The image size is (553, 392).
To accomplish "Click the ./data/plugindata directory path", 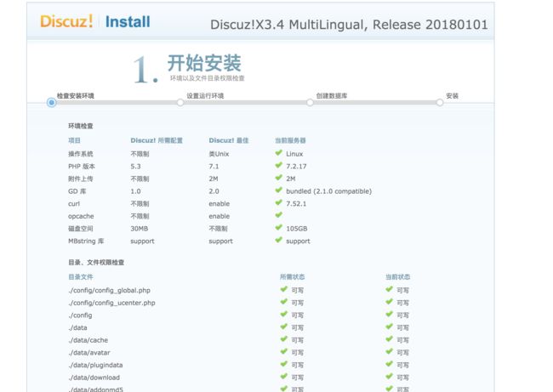I will point(95,365).
